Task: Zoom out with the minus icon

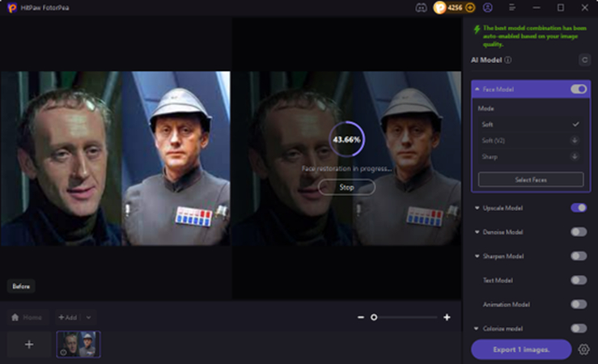Action: (361, 317)
